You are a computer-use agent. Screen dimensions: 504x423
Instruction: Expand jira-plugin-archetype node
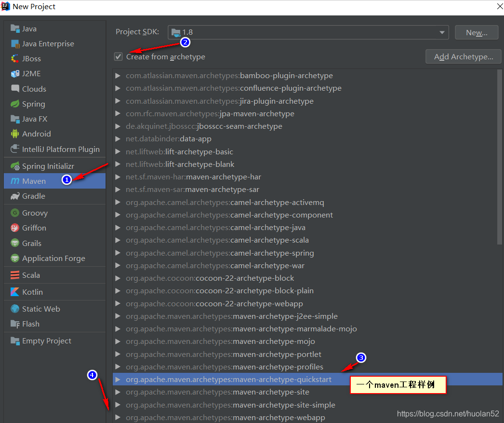118,101
